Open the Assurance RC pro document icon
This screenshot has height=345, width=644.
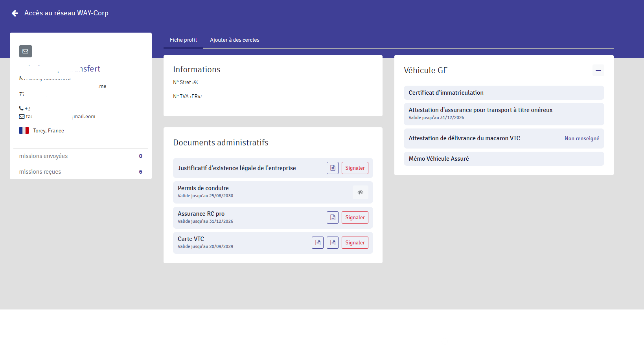pyautogui.click(x=333, y=218)
